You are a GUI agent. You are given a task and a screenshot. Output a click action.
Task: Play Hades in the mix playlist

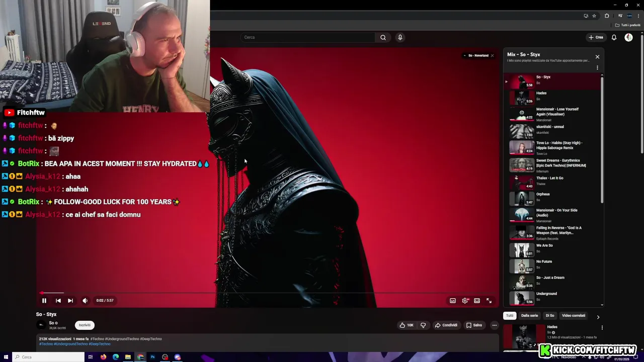(x=553, y=97)
